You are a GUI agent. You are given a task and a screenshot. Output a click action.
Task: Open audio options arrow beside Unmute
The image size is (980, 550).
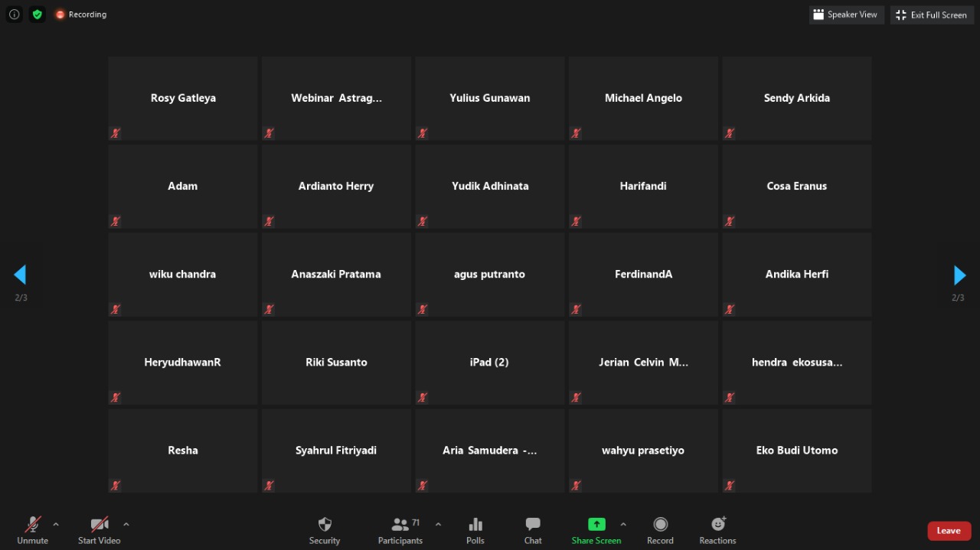55,524
